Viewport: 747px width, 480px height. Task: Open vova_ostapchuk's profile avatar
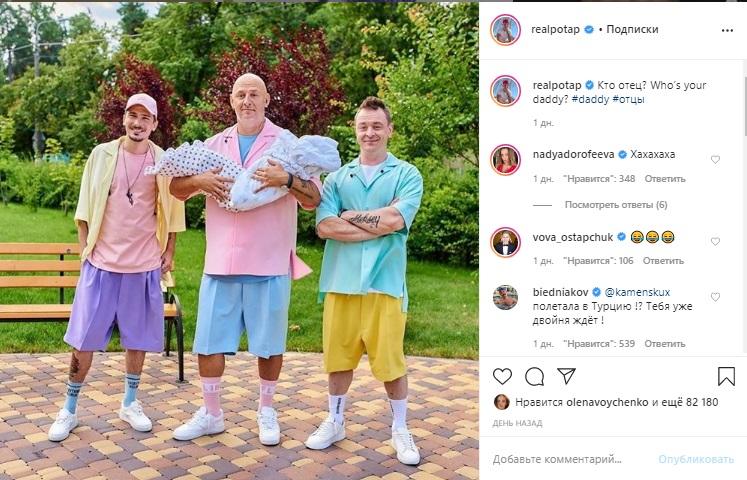click(x=505, y=242)
